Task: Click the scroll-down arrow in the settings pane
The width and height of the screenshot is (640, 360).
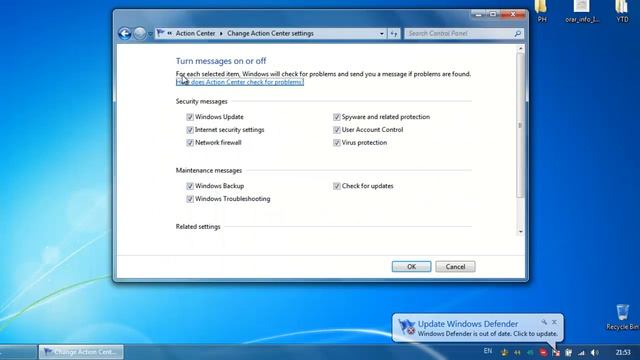Action: tap(520, 232)
